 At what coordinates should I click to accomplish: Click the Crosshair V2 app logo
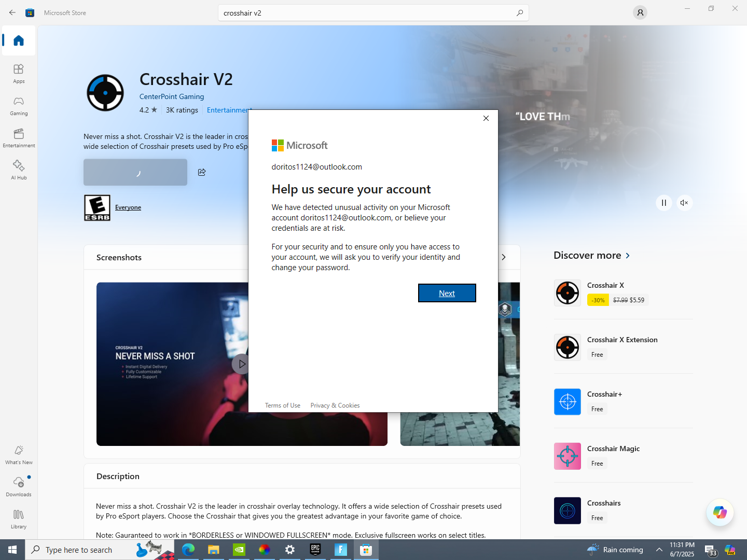[x=105, y=93]
